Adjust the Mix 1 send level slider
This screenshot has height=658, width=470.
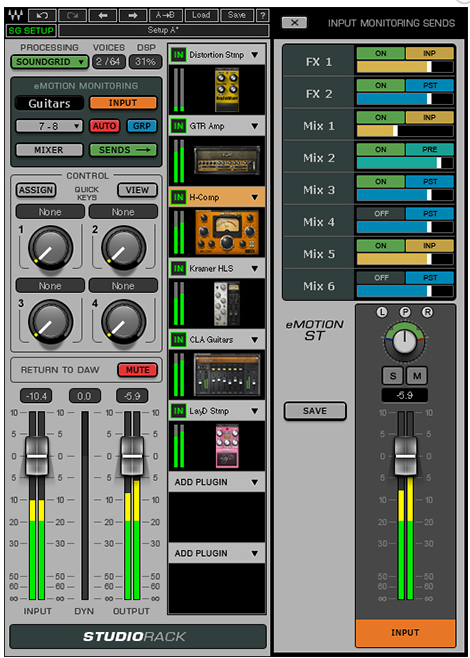pos(405,131)
